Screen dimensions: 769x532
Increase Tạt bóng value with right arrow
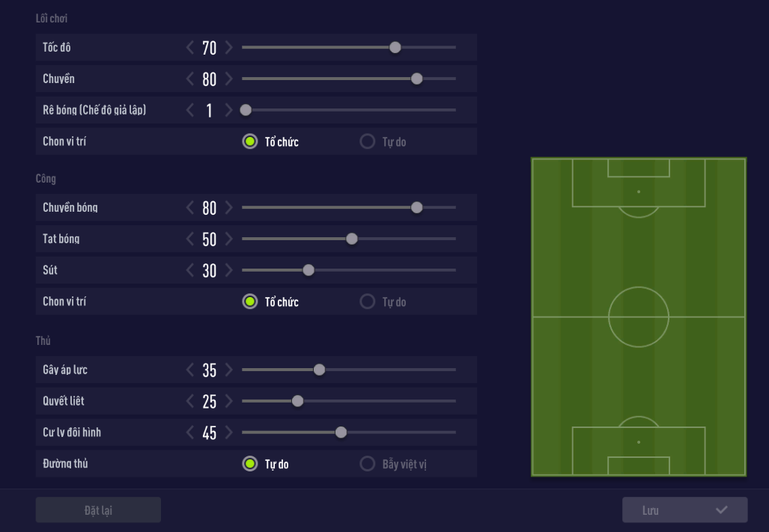[228, 239]
